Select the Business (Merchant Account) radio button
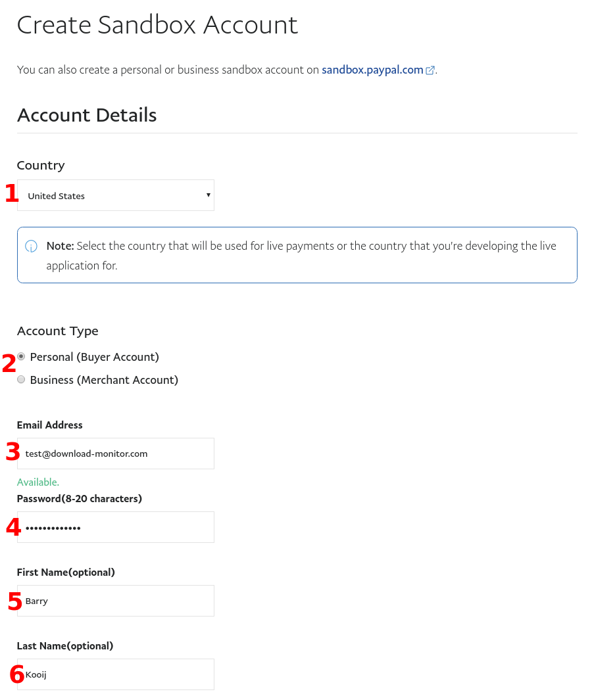The height and width of the screenshot is (700, 592). (22, 380)
